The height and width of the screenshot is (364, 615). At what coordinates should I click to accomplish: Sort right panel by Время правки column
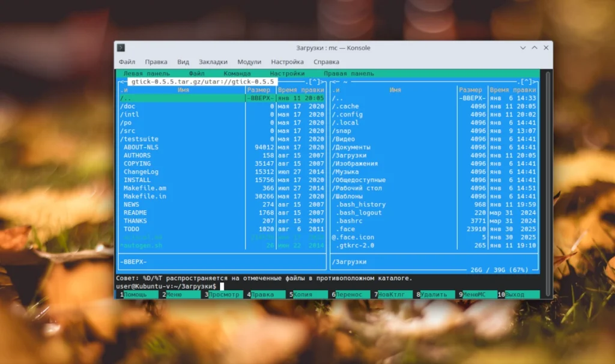(x=513, y=90)
